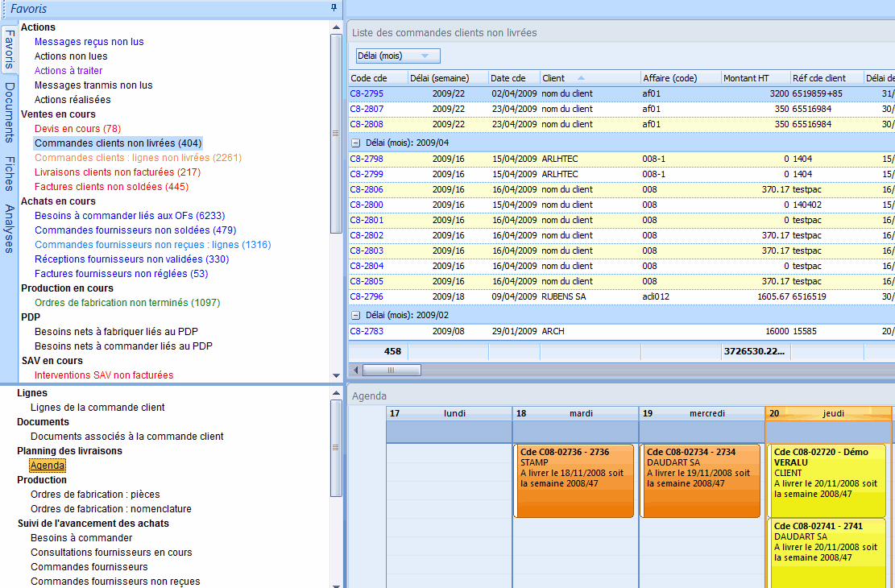
Task: Click the order list horizontal scrollbar thumb
Action: [x=392, y=370]
